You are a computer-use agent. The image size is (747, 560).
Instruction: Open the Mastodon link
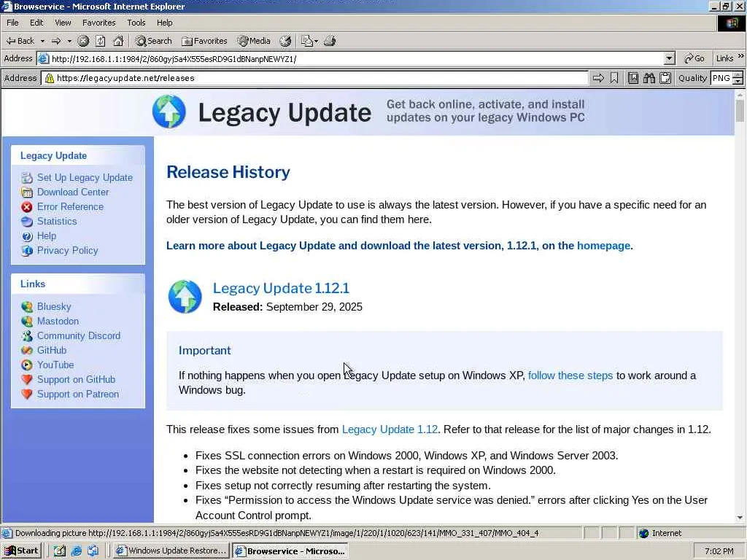click(x=58, y=321)
